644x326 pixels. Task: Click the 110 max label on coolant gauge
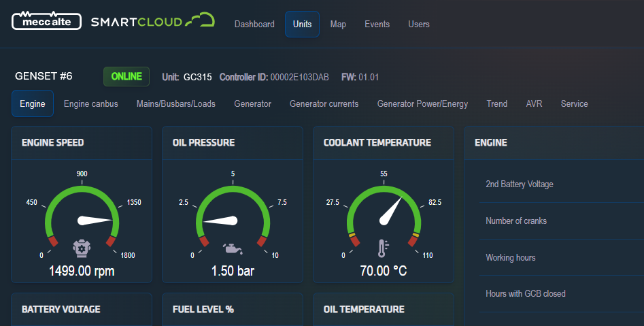coord(428,255)
